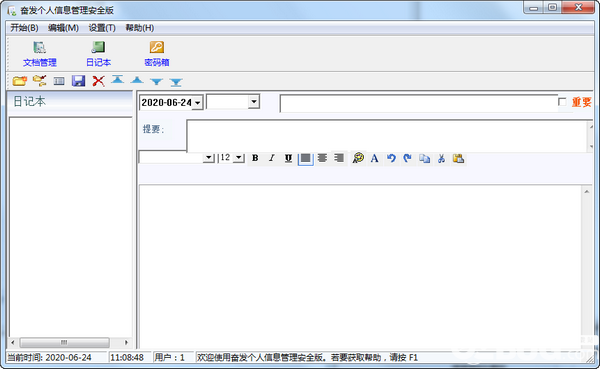Open the font name dropdown
600x369 pixels.
coord(209,157)
